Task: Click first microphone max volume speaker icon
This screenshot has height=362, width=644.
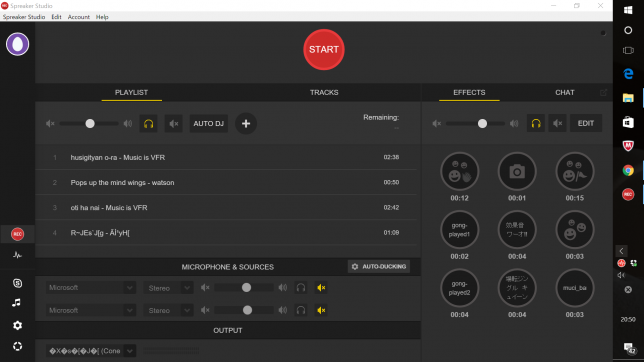Action: (x=283, y=288)
